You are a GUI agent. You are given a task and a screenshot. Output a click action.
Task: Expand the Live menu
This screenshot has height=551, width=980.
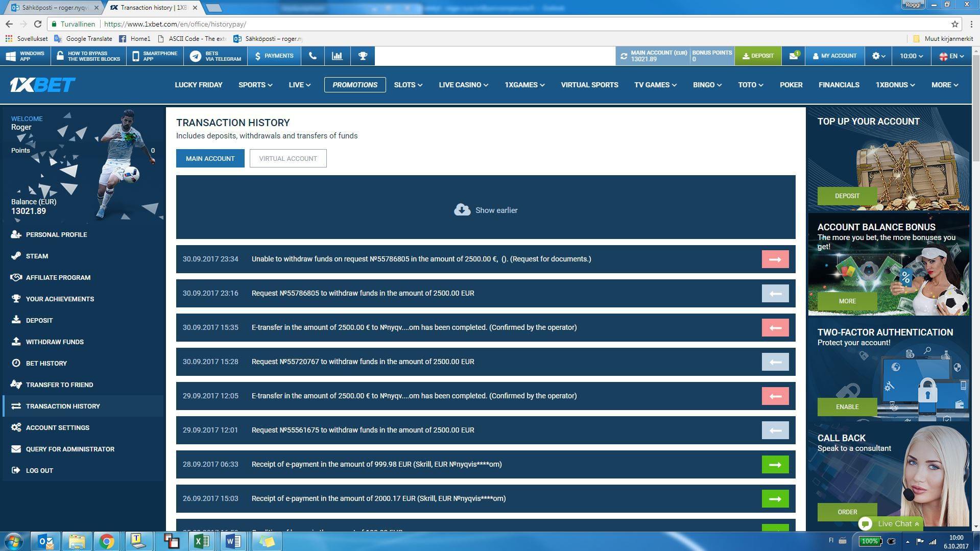[x=299, y=85]
